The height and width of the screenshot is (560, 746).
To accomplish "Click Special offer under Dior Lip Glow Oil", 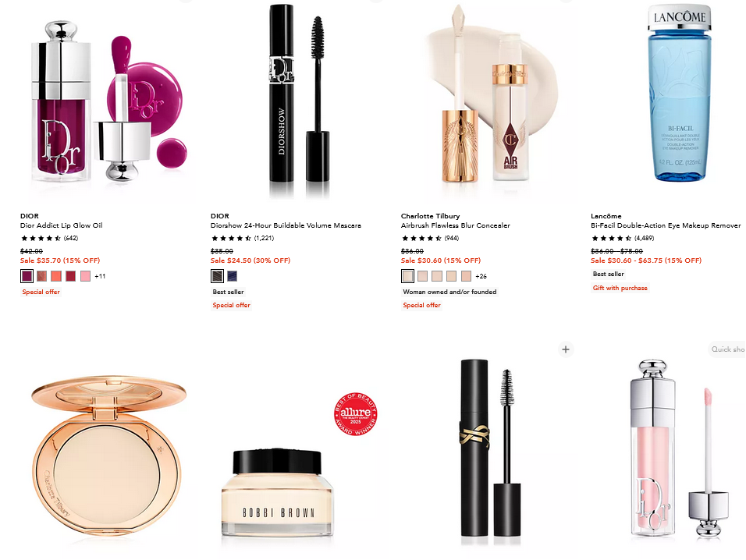I will [41, 292].
